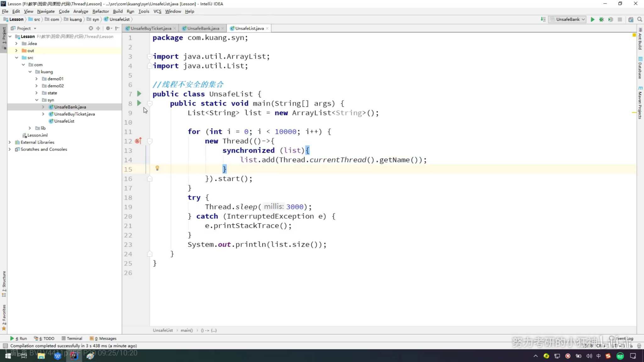Open the Terminal tool window
644x362 pixels.
pos(72,338)
